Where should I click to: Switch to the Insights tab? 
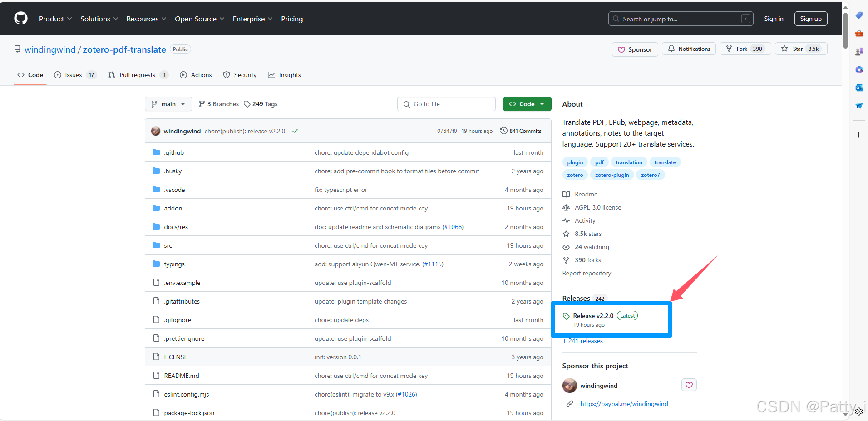tap(284, 75)
